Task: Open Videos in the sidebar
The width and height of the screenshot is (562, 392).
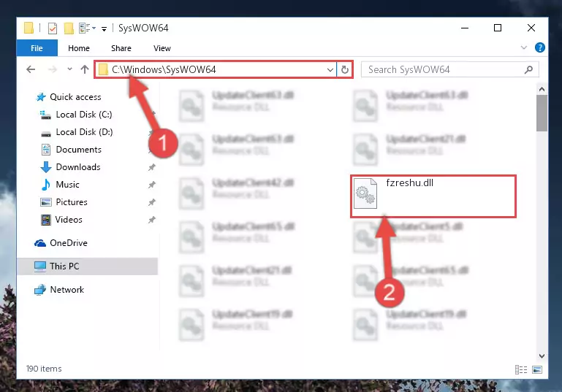Action: click(x=69, y=220)
